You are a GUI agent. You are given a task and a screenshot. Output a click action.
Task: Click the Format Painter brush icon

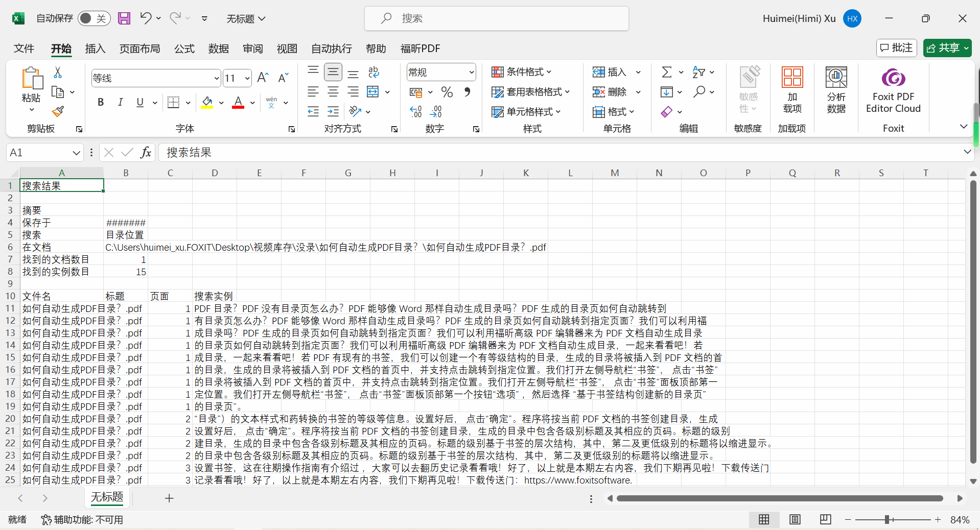point(58,111)
